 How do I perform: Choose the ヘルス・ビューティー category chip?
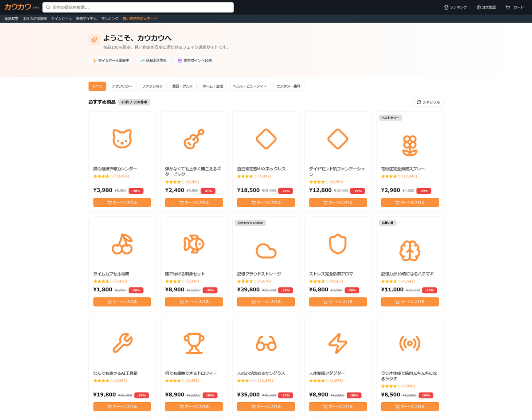[x=250, y=86]
